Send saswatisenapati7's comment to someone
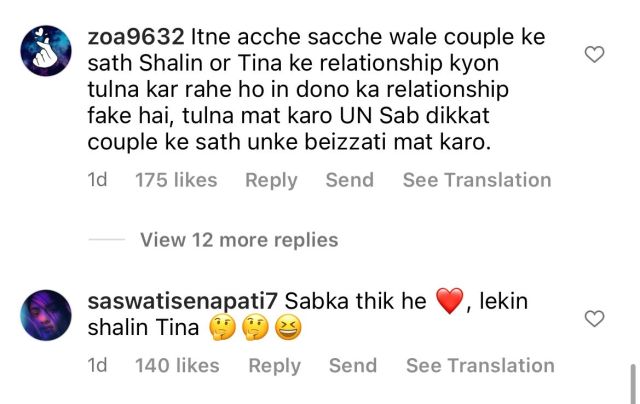This screenshot has width=640, height=404. pyautogui.click(x=353, y=366)
